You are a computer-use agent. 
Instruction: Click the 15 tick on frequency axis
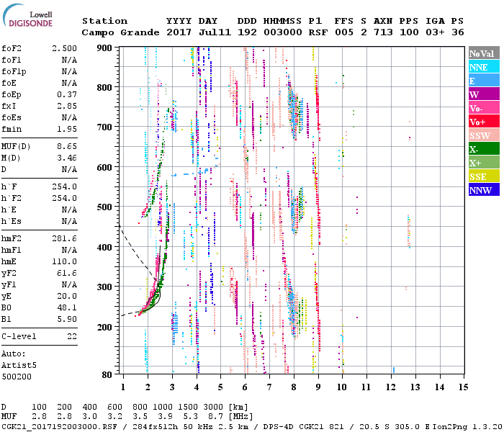click(x=463, y=387)
